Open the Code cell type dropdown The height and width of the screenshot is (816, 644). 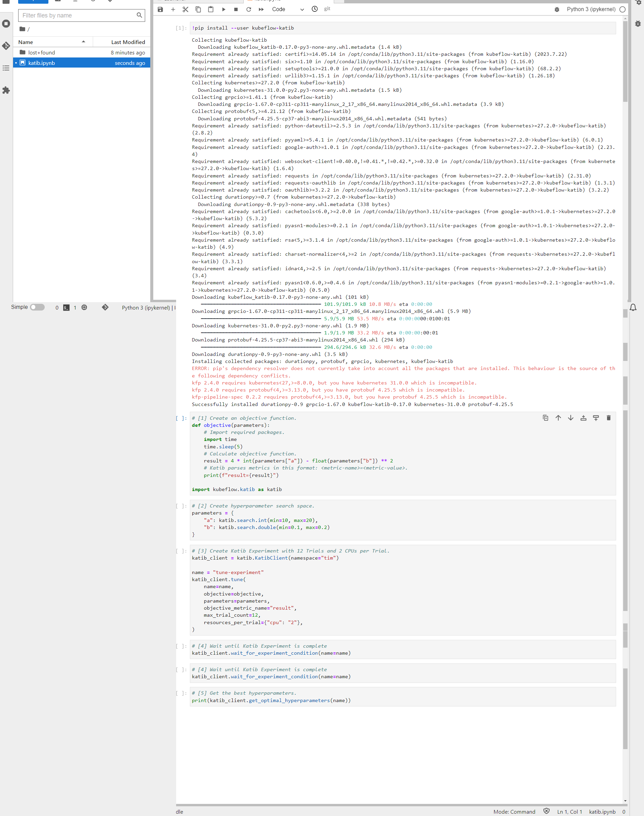(x=288, y=9)
